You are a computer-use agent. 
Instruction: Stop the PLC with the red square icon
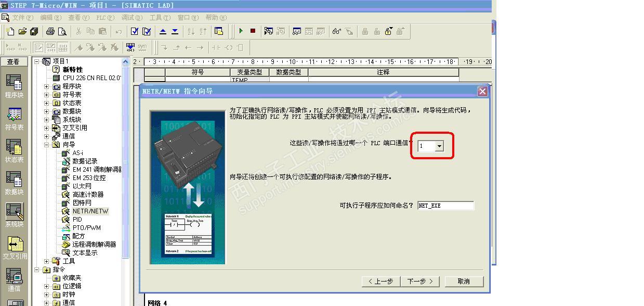coord(253,31)
